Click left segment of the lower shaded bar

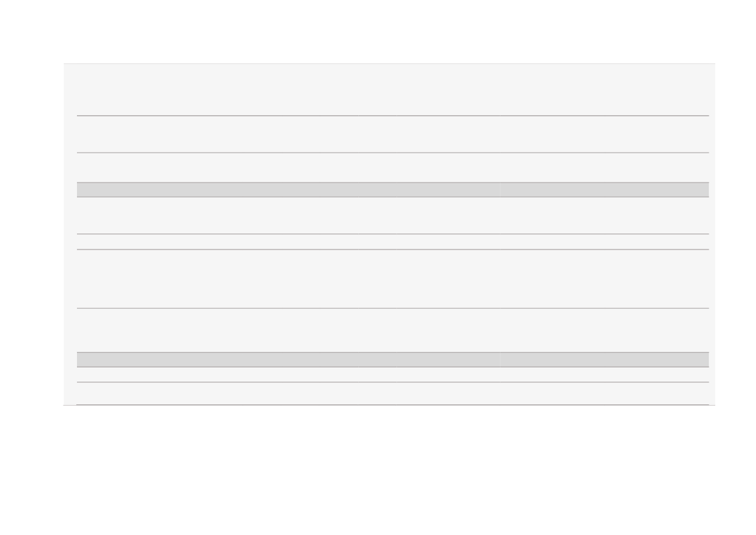pos(236,360)
